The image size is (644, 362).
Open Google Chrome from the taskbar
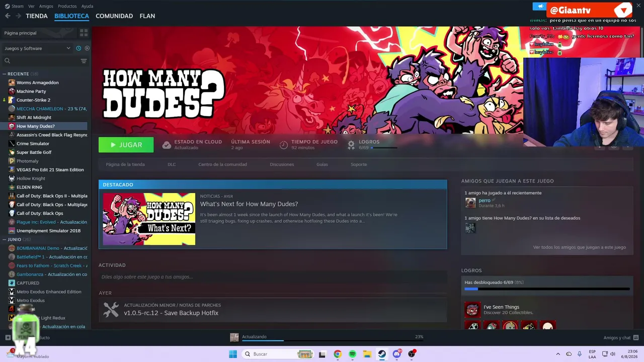click(338, 354)
